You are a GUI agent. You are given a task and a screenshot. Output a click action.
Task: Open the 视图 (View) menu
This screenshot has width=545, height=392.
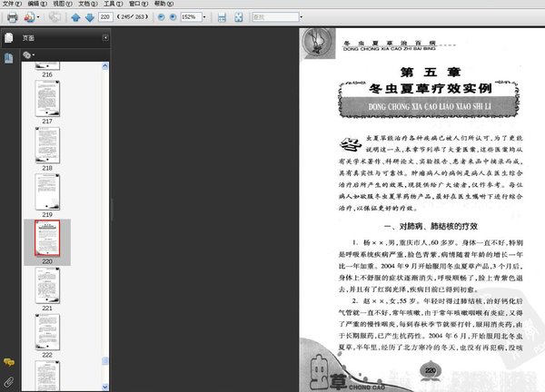coord(63,4)
